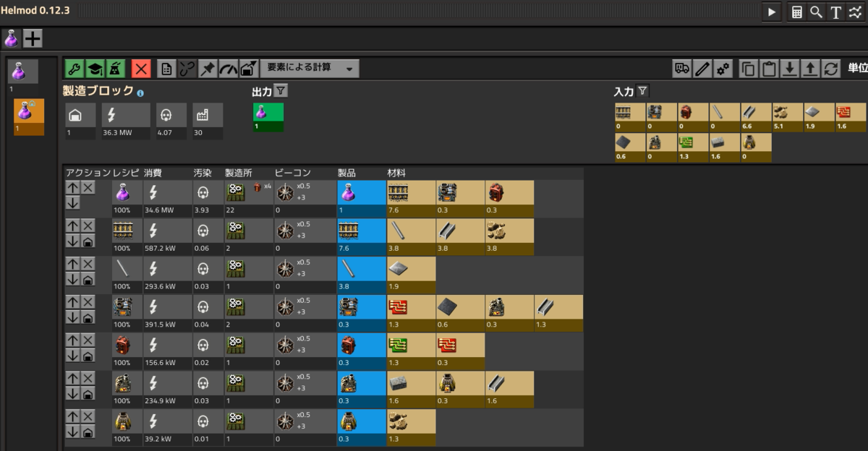Click the input tile showing 5.1
This screenshot has width=868, height=451.
tap(787, 117)
